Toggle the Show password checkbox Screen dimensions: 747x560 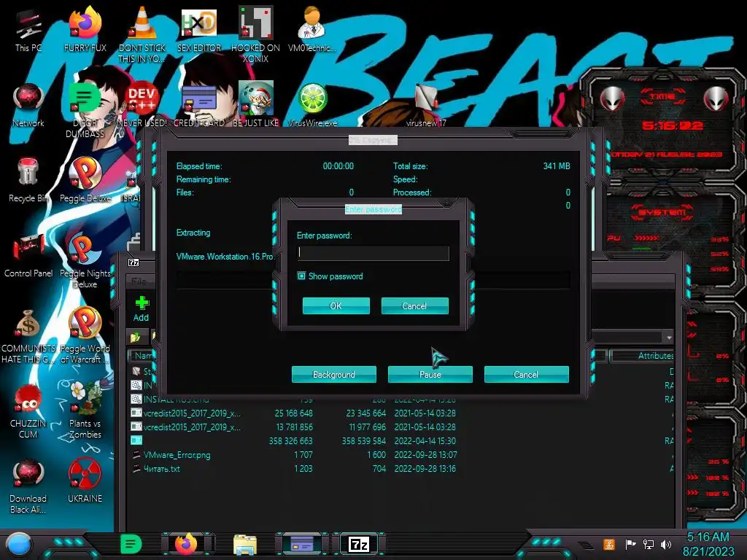301,276
